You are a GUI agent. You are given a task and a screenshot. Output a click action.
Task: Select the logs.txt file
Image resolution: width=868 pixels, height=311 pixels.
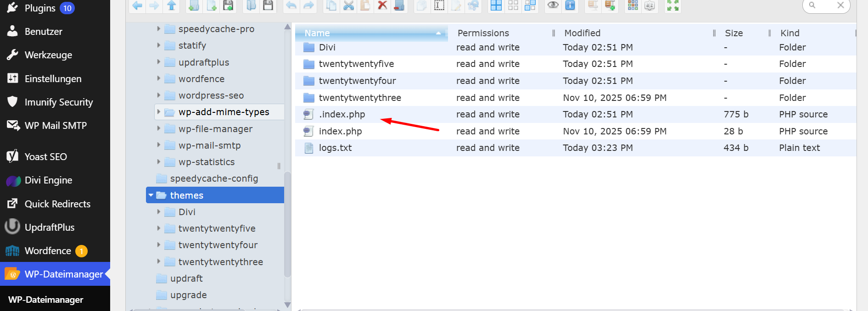576,148
